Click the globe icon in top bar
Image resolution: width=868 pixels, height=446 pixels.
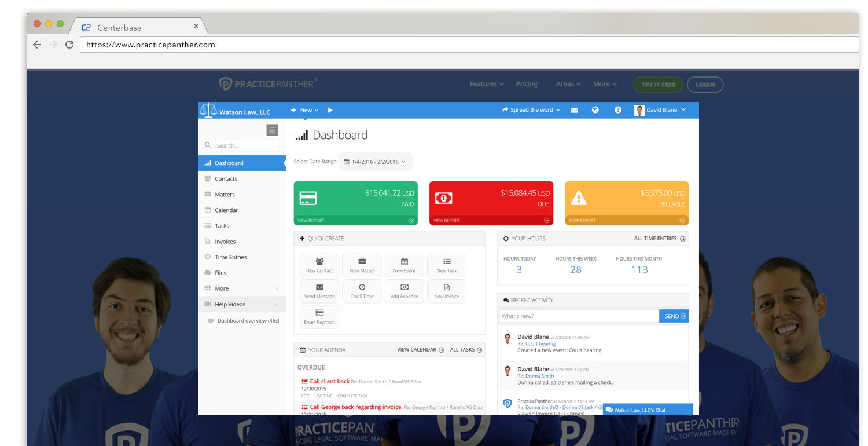point(595,110)
